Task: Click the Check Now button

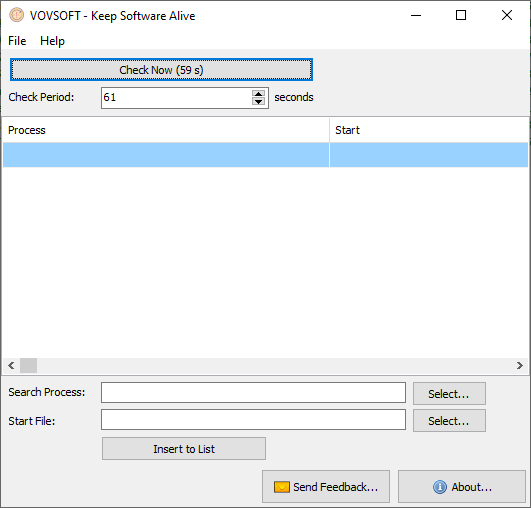Action: click(x=161, y=70)
